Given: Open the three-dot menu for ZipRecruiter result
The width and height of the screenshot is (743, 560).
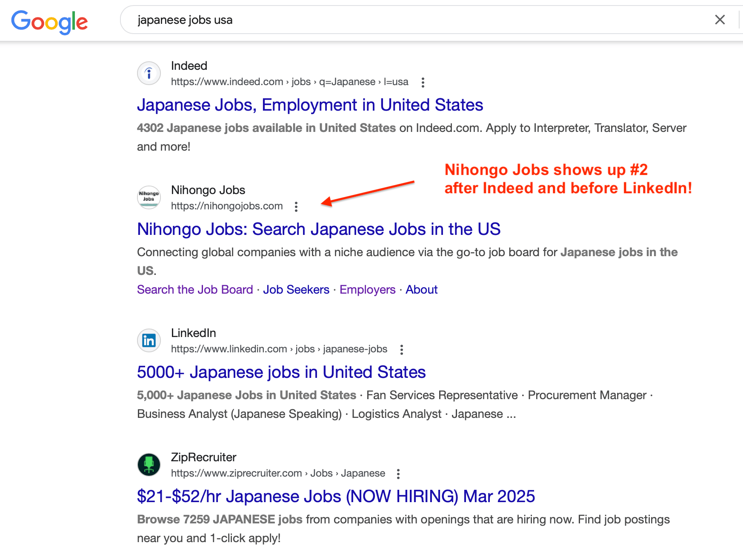Looking at the screenshot, I should [x=398, y=474].
